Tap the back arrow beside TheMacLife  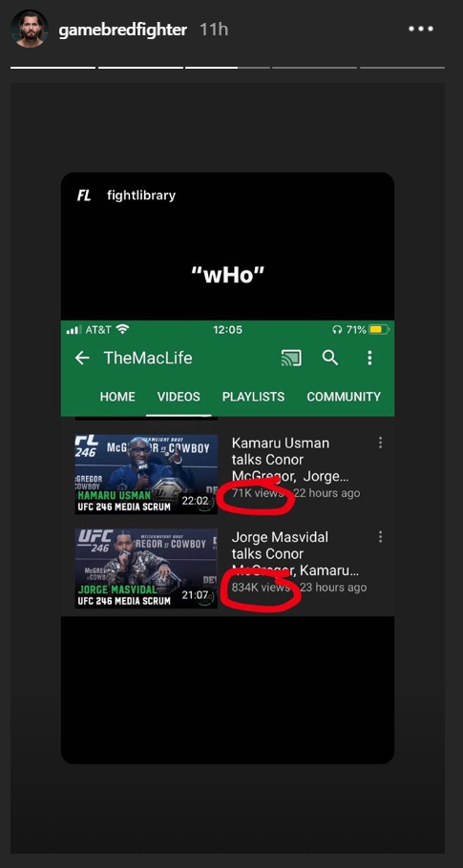pyautogui.click(x=82, y=358)
